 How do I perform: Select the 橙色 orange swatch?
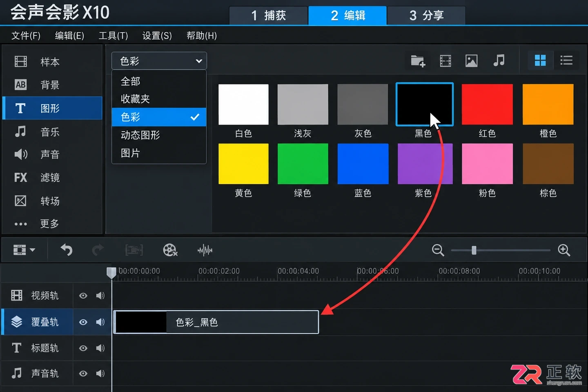click(x=548, y=105)
